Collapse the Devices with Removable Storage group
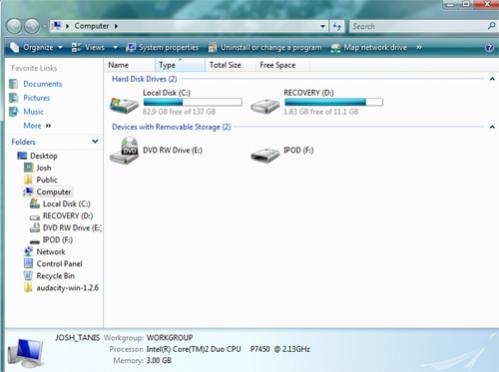 pyautogui.click(x=492, y=127)
